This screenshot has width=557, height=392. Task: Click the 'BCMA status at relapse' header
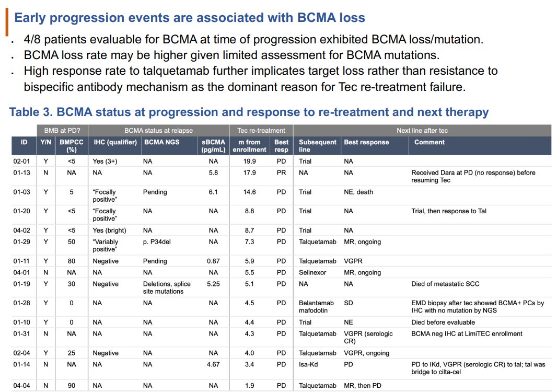pos(158,130)
